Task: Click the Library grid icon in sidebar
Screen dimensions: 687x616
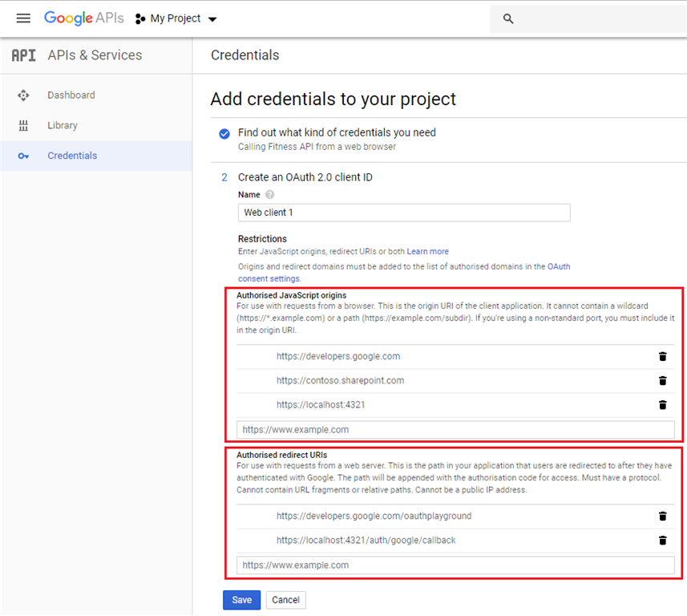Action: point(23,125)
